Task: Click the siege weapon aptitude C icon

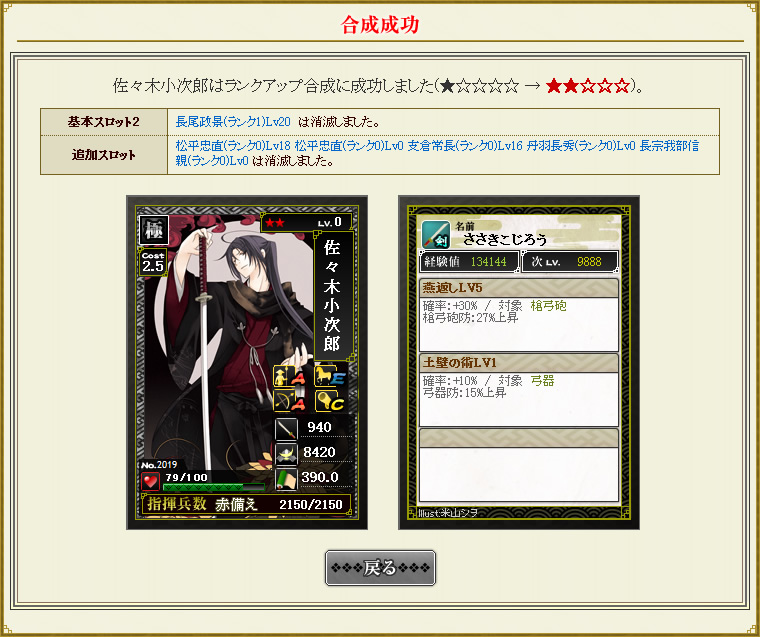Action: pos(330,401)
